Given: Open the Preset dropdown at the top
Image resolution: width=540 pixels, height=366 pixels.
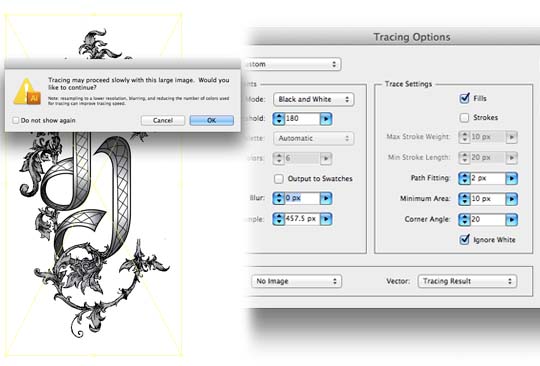Looking at the screenshot, I should pos(293,64).
